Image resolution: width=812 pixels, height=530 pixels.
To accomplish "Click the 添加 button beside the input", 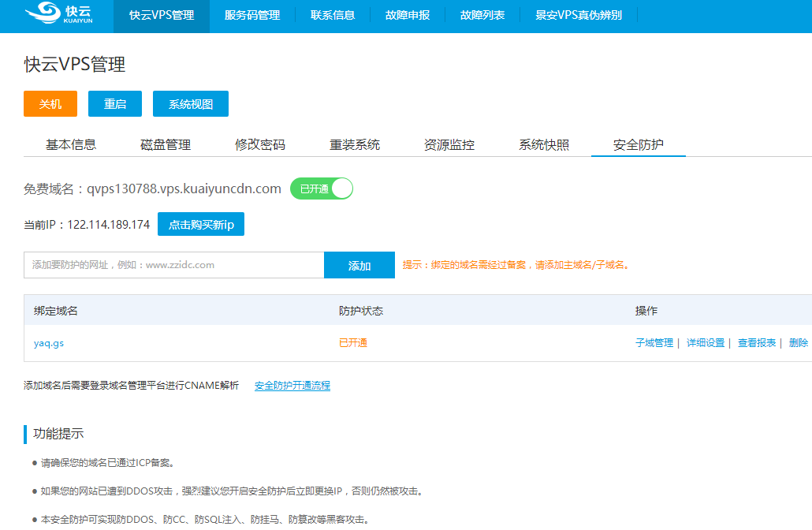I will click(x=359, y=266).
